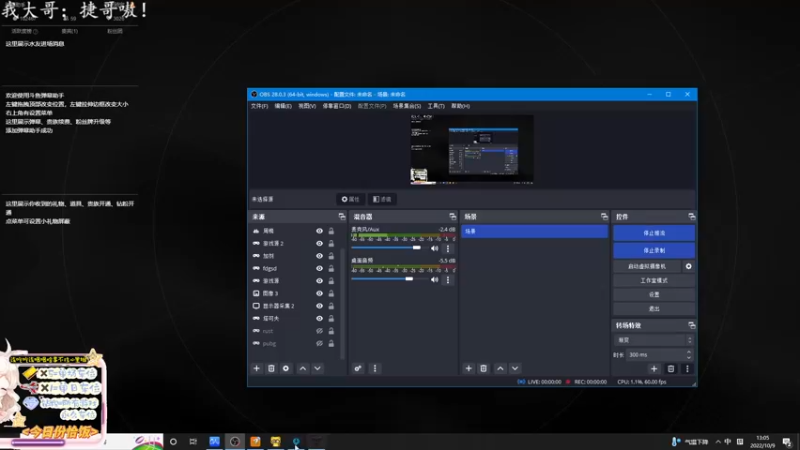Open the 场景集合(S) menu
The height and width of the screenshot is (450, 800).
(x=407, y=106)
